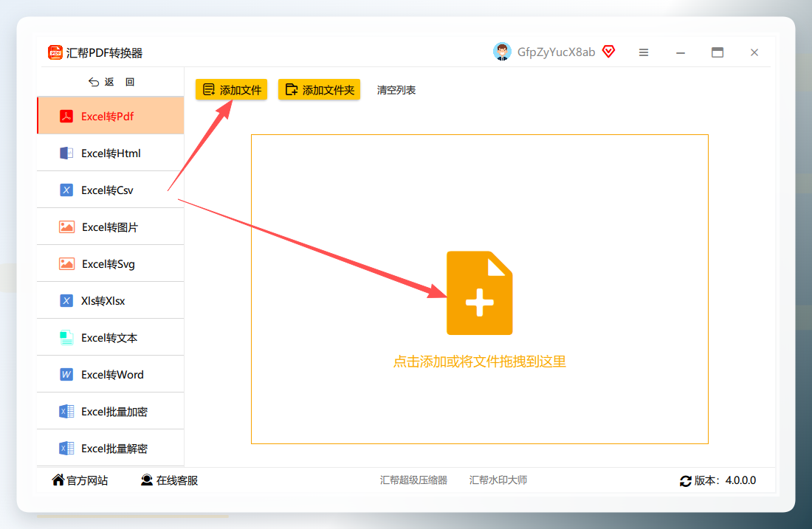Click the picture icon beside Excel转Svg
Image resolution: width=812 pixels, height=529 pixels.
(66, 264)
